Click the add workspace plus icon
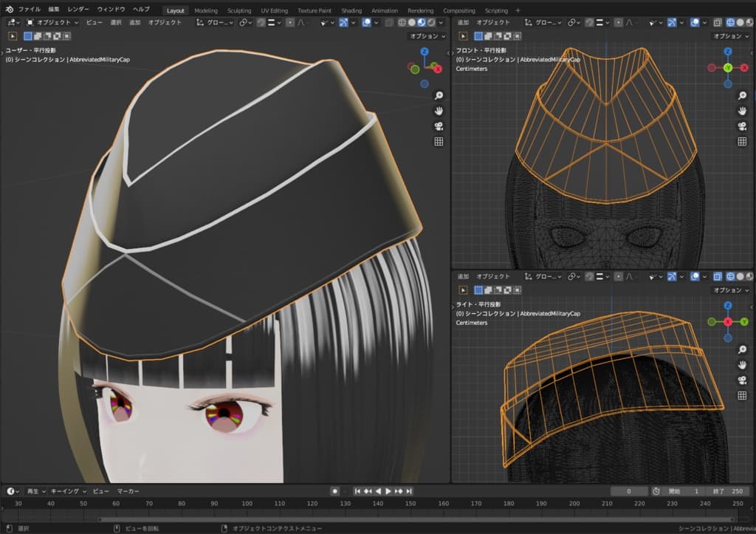756x534 pixels. click(x=518, y=10)
